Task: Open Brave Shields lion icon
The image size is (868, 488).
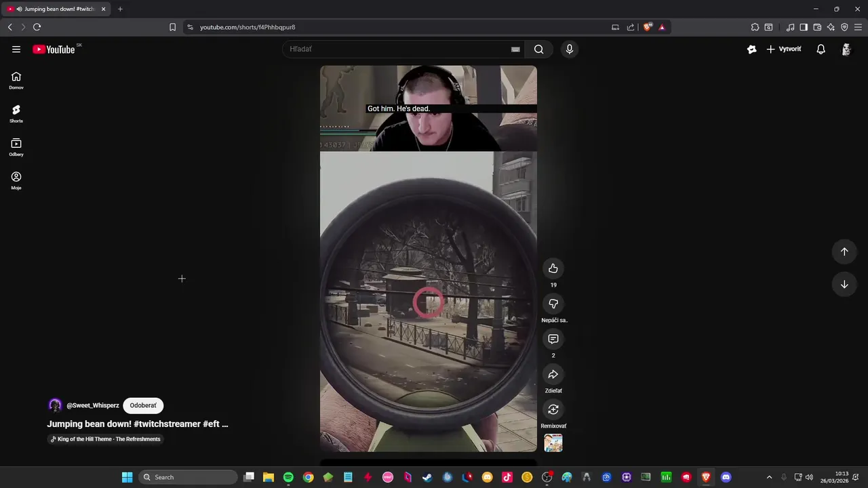Action: 648,27
